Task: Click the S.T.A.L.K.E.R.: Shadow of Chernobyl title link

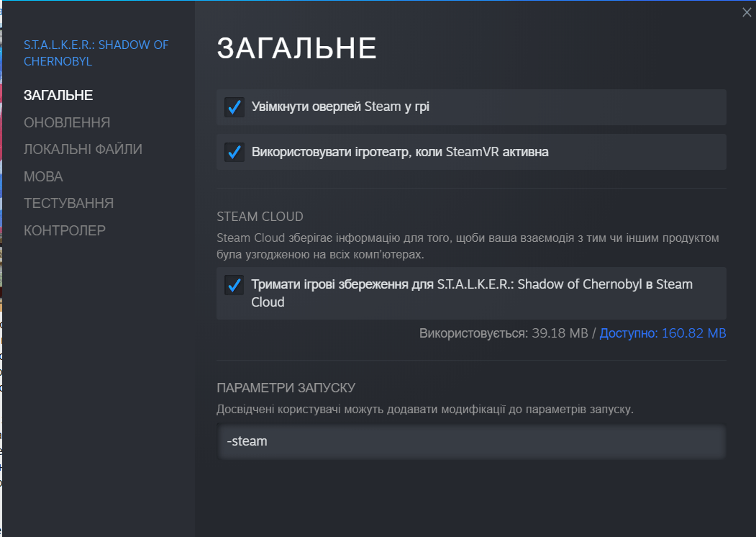Action: [x=96, y=53]
